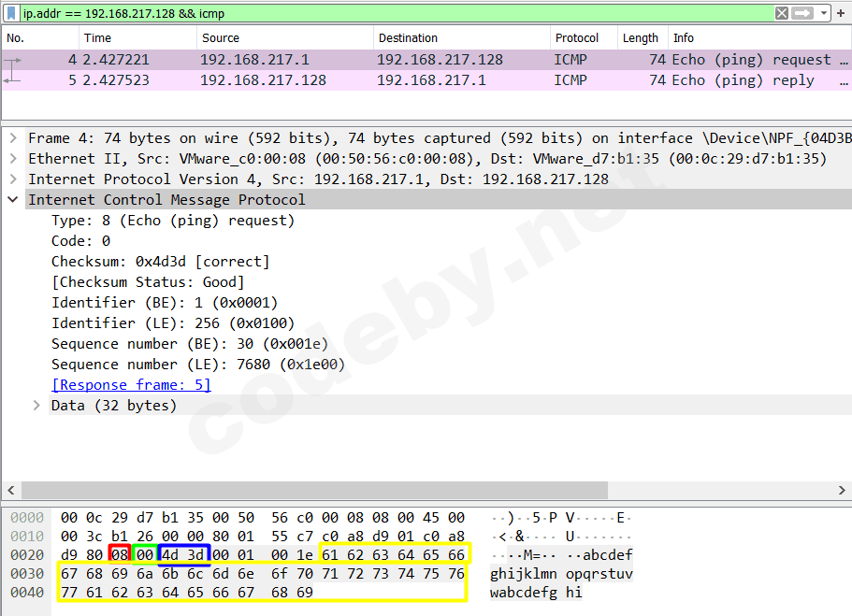Click hex offset 0010 in bytes pane

point(27,537)
